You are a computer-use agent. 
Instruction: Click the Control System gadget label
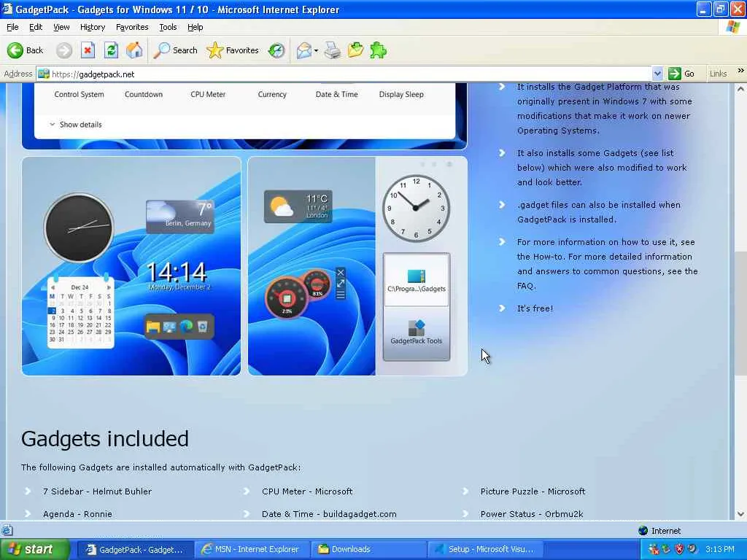[x=79, y=94]
